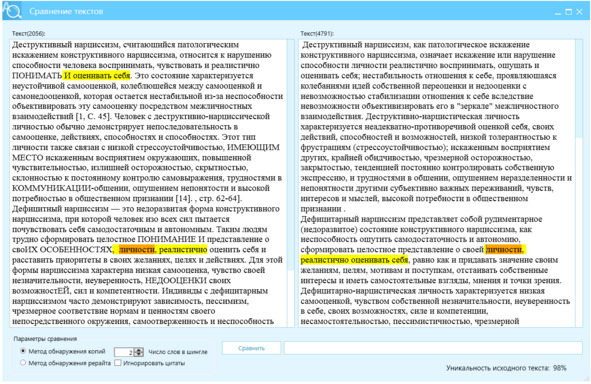Click highlighted 'реалистично' in left text
This screenshot has height=384, width=591.
[x=183, y=249]
